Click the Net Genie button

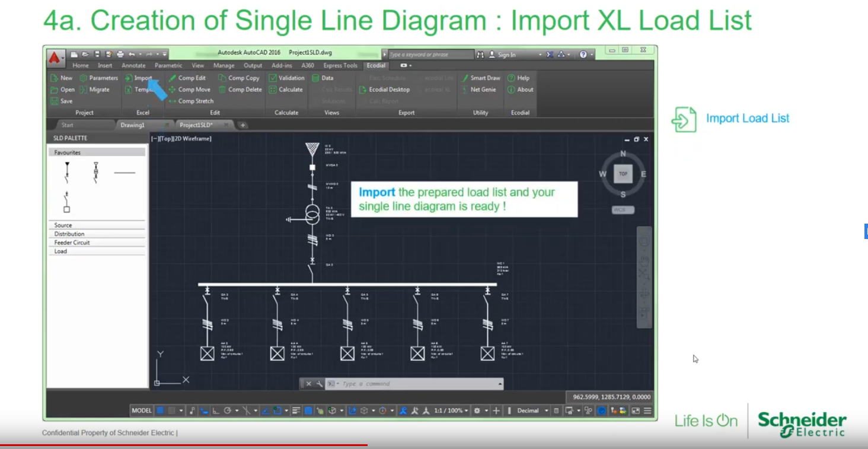pyautogui.click(x=483, y=89)
